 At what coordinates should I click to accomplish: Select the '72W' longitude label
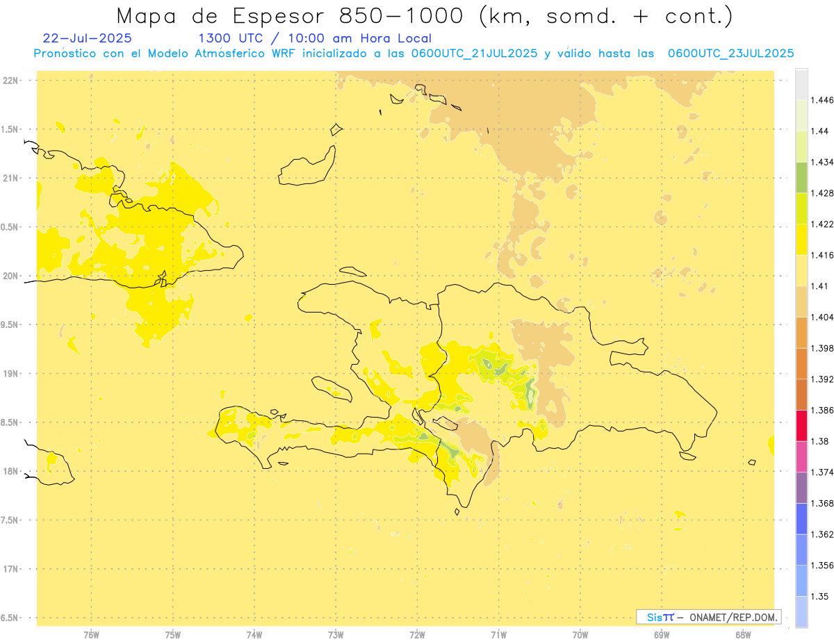pyautogui.click(x=417, y=635)
